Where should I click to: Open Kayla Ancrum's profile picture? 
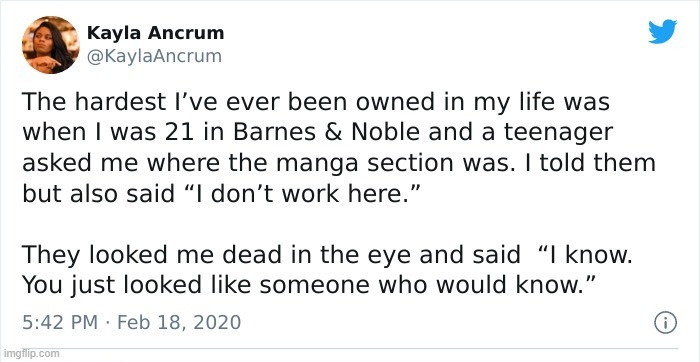(x=50, y=45)
